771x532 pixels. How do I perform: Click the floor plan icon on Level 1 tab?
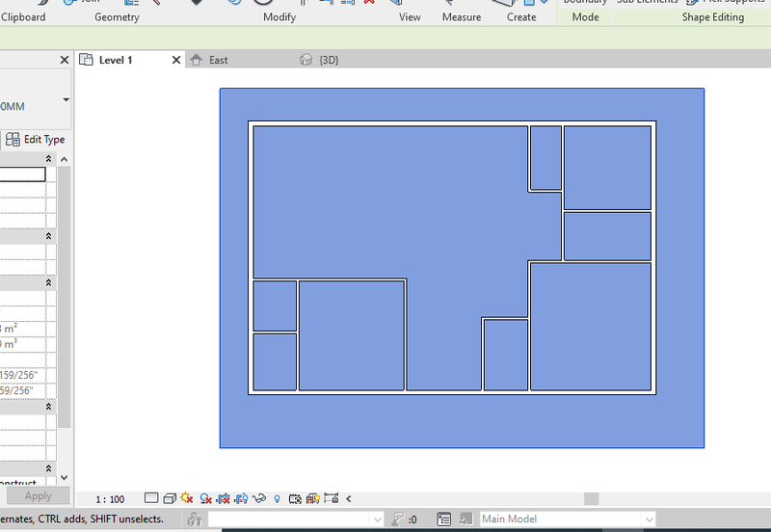[86, 60]
